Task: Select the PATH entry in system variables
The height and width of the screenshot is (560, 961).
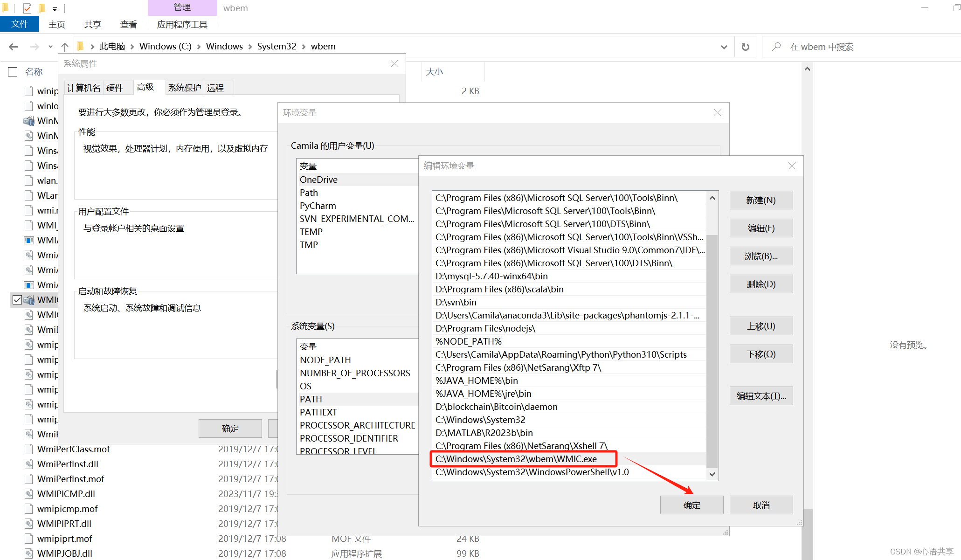Action: tap(311, 399)
